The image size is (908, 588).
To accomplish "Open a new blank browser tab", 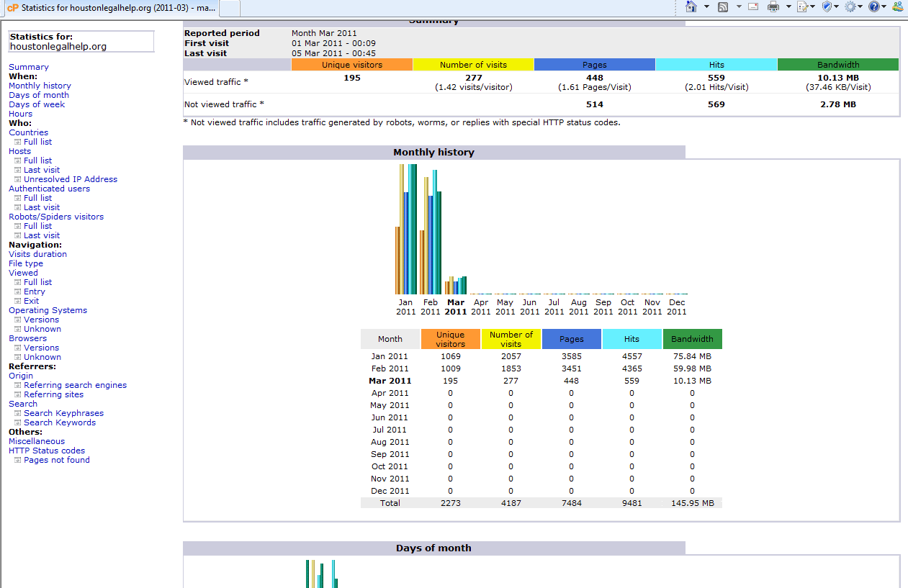I will [x=230, y=9].
